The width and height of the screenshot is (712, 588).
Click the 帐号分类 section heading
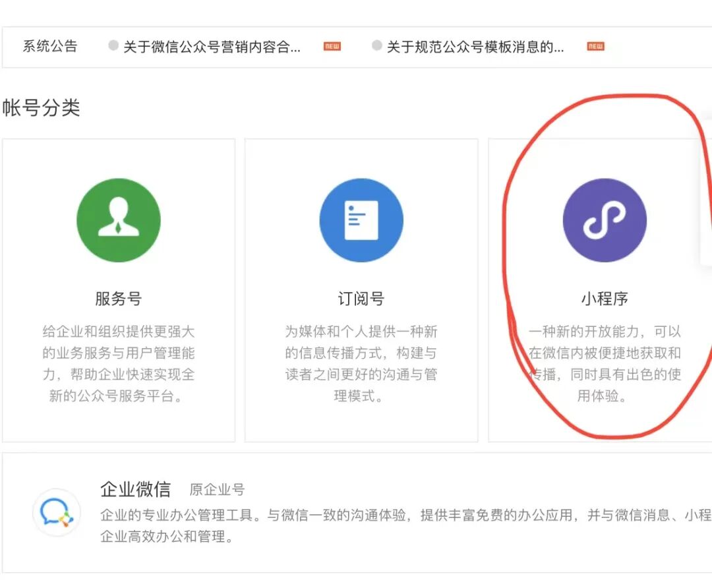coord(41,108)
